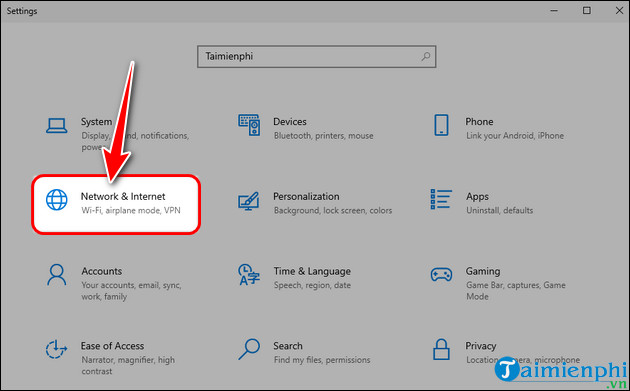Click 'Narrator, magnifier, high contrast' description
Screen dimensions: 630x391
[128, 366]
